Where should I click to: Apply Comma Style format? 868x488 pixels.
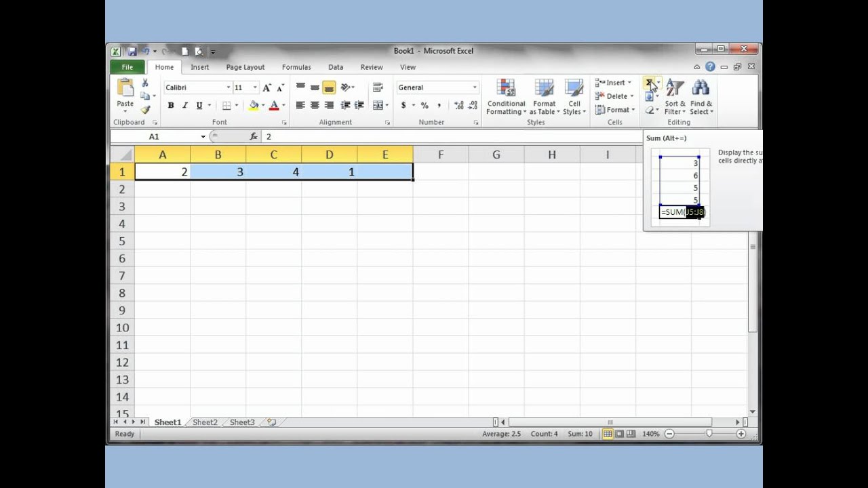click(439, 105)
